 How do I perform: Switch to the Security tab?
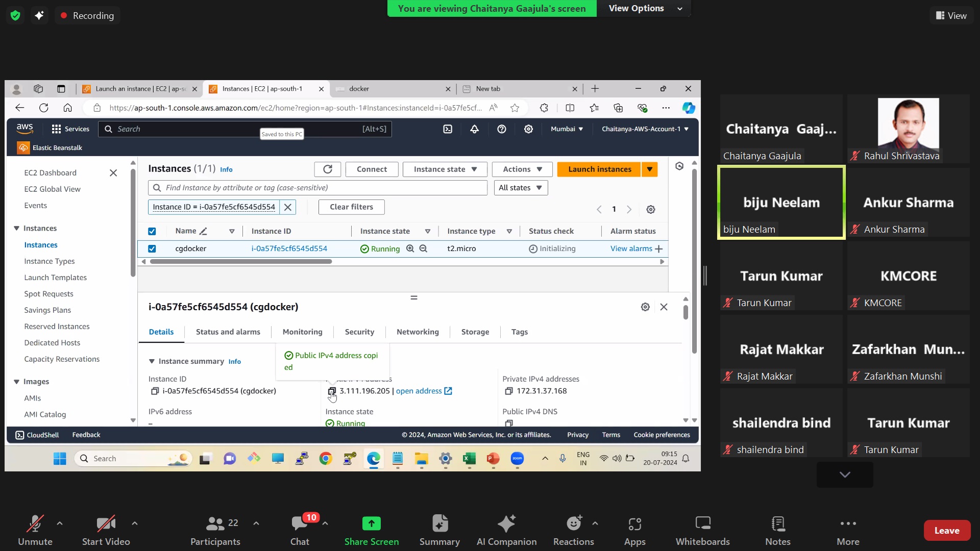coord(359,332)
